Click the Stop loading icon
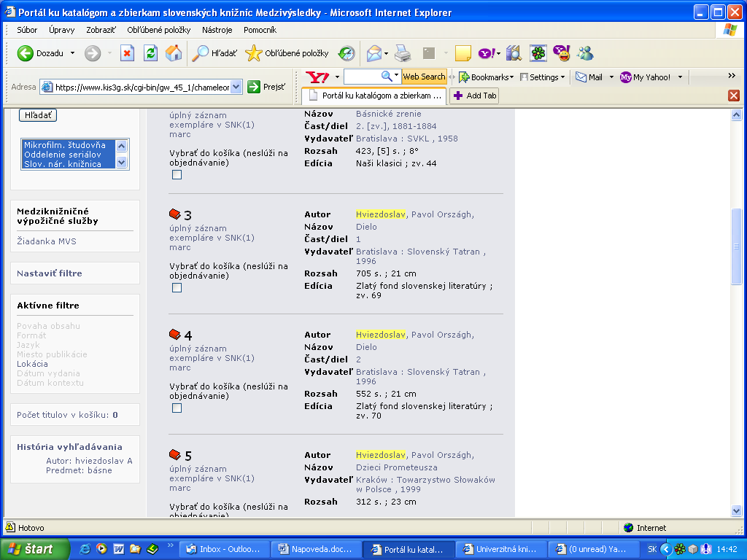The height and width of the screenshot is (560, 747). tap(128, 53)
